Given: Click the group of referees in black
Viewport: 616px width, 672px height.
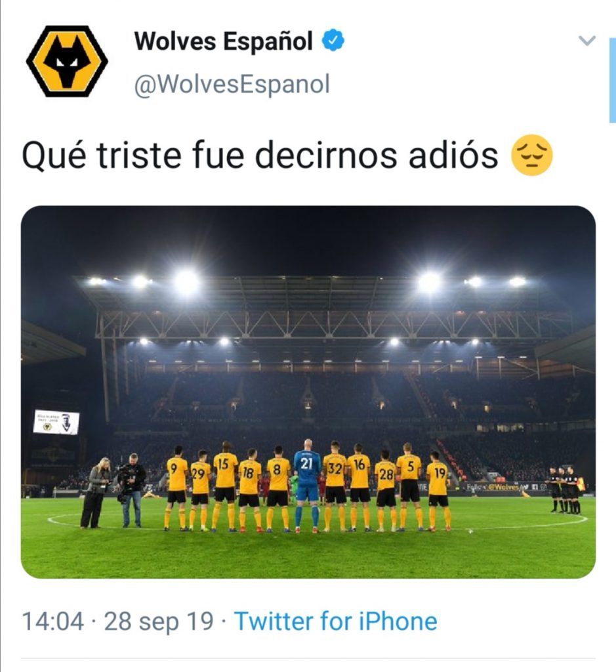Looking at the screenshot, I should click(565, 490).
